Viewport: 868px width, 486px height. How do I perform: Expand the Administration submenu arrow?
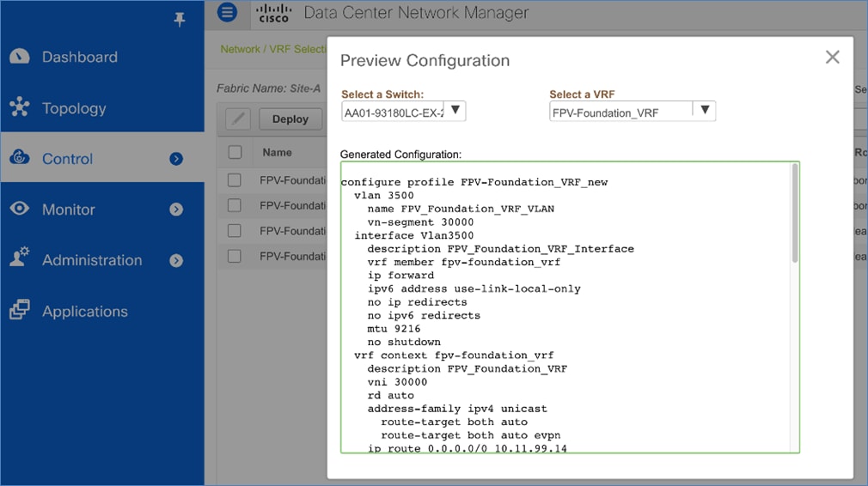click(176, 260)
